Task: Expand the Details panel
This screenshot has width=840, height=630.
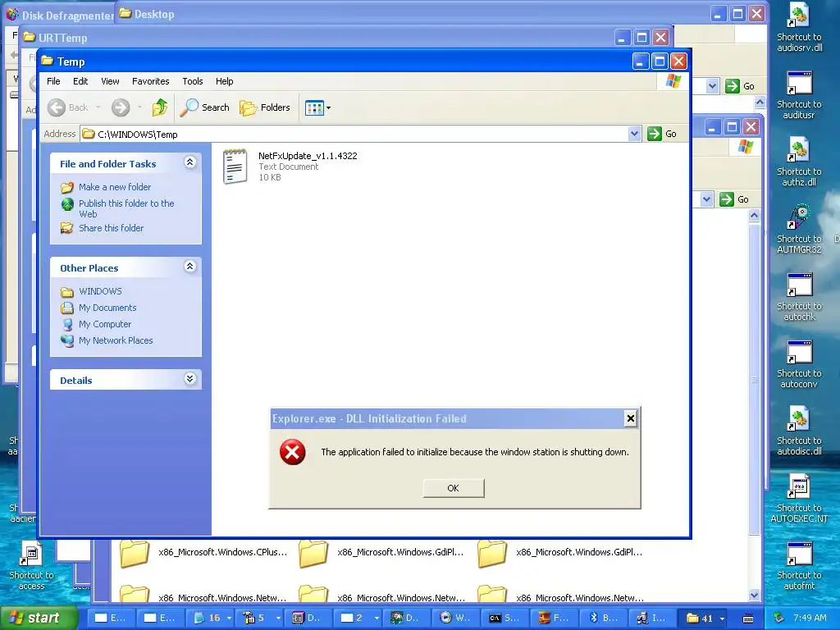Action: point(189,379)
